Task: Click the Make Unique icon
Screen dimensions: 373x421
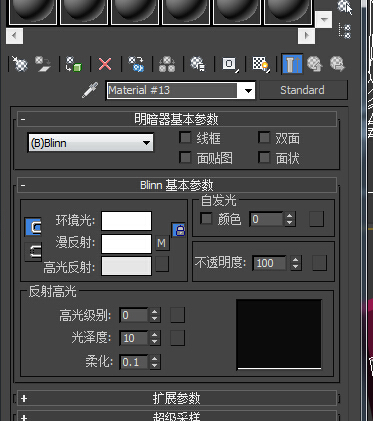Action: pos(167,63)
